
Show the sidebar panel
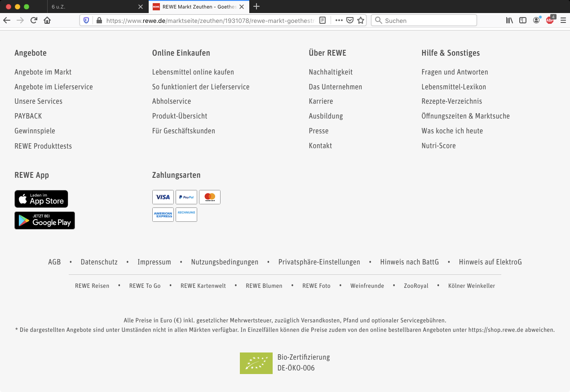pyautogui.click(x=523, y=20)
